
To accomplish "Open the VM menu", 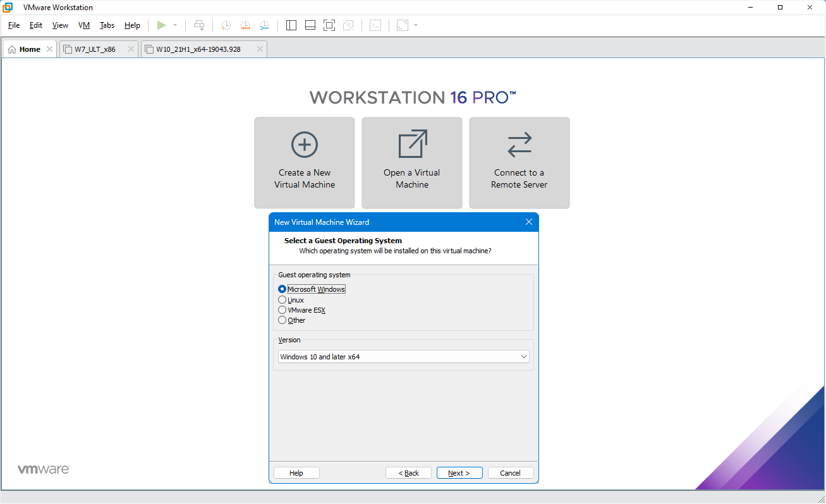I will point(84,25).
